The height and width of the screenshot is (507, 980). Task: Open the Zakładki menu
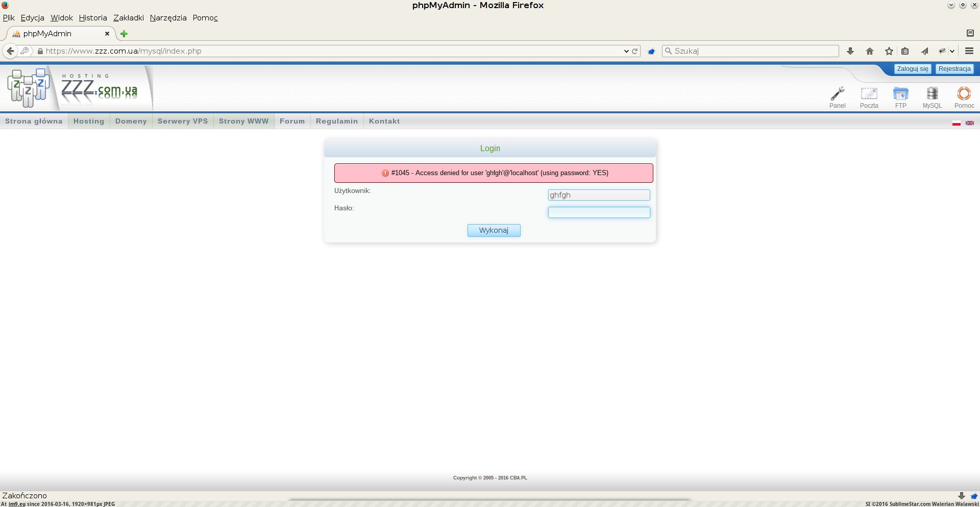[129, 18]
